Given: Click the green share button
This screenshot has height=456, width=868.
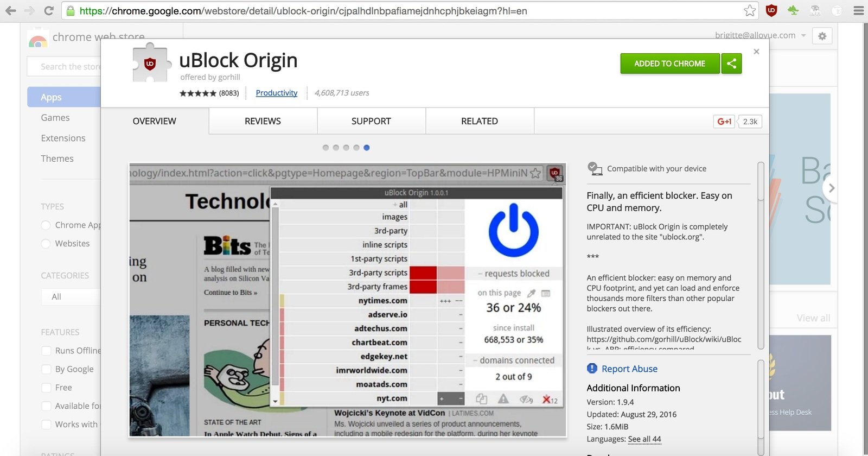Looking at the screenshot, I should [x=731, y=64].
